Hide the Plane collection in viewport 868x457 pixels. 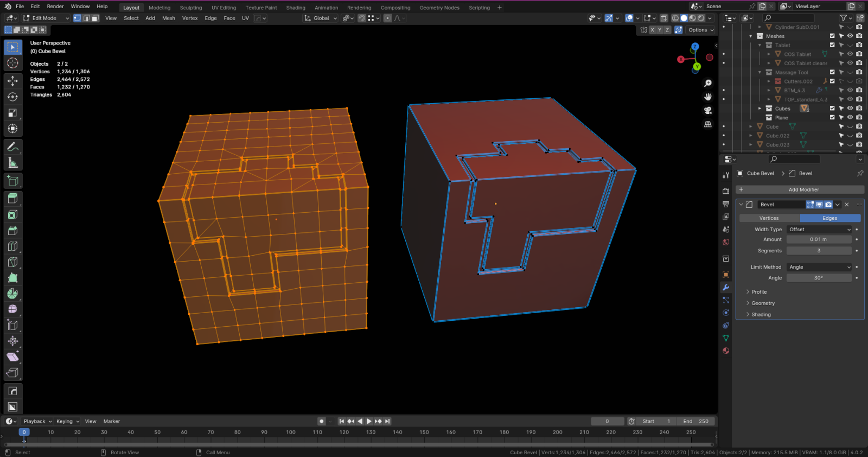click(x=850, y=118)
